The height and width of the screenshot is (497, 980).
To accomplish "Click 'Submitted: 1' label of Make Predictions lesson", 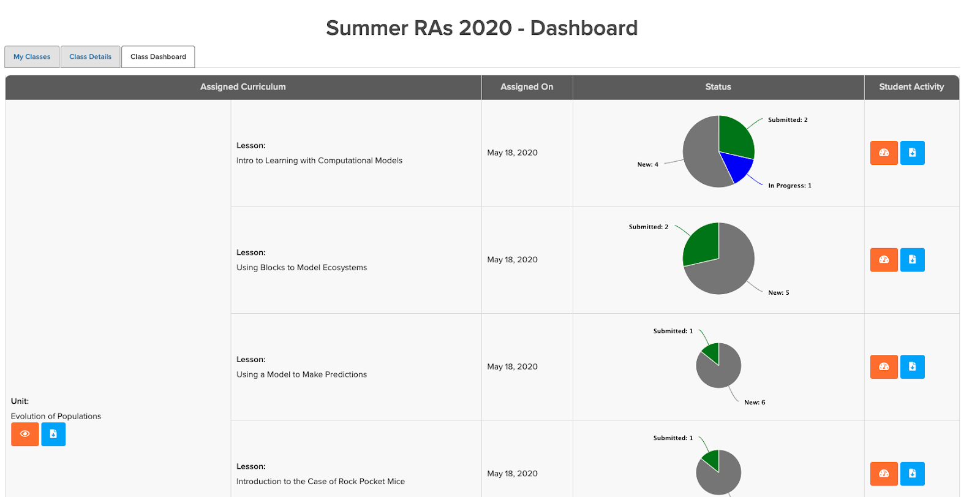I will pyautogui.click(x=673, y=331).
